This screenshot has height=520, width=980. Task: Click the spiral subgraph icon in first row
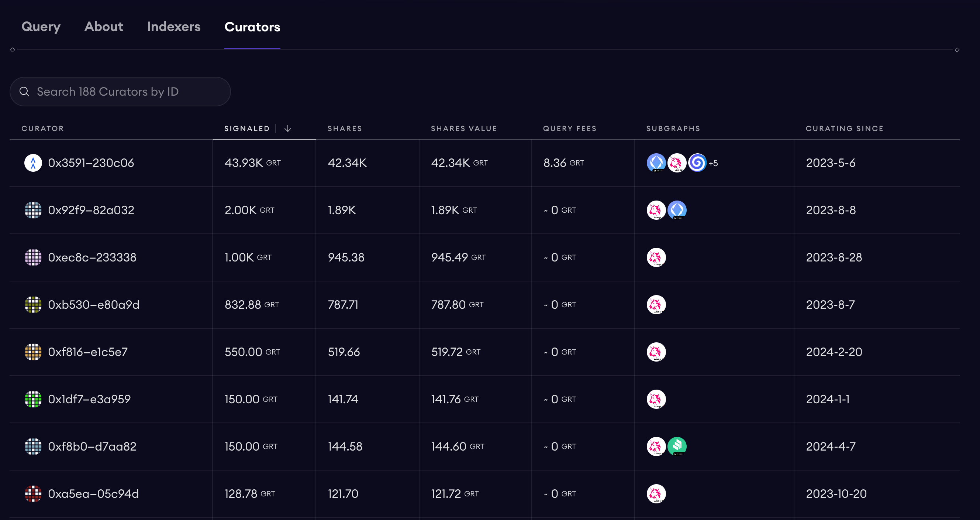(x=697, y=163)
